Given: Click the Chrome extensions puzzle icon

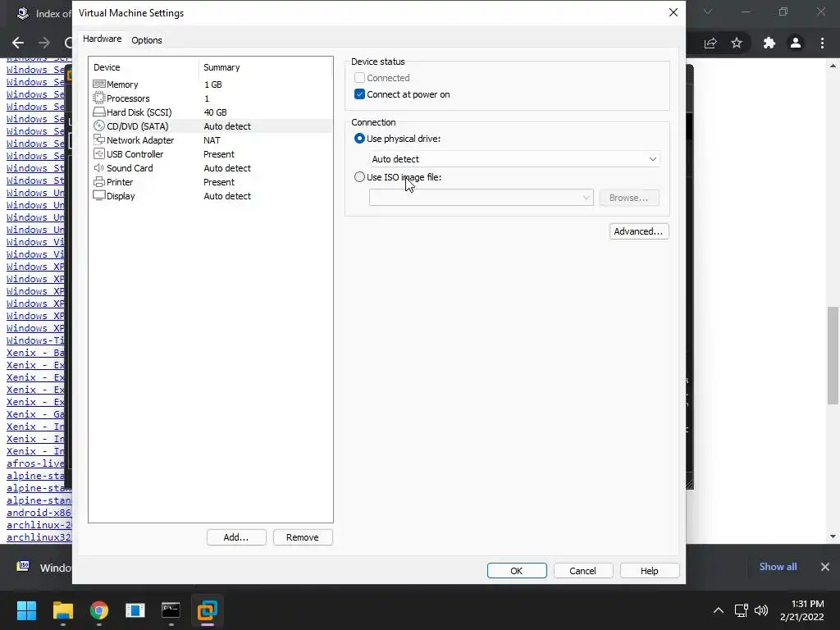Looking at the screenshot, I should coord(769,43).
